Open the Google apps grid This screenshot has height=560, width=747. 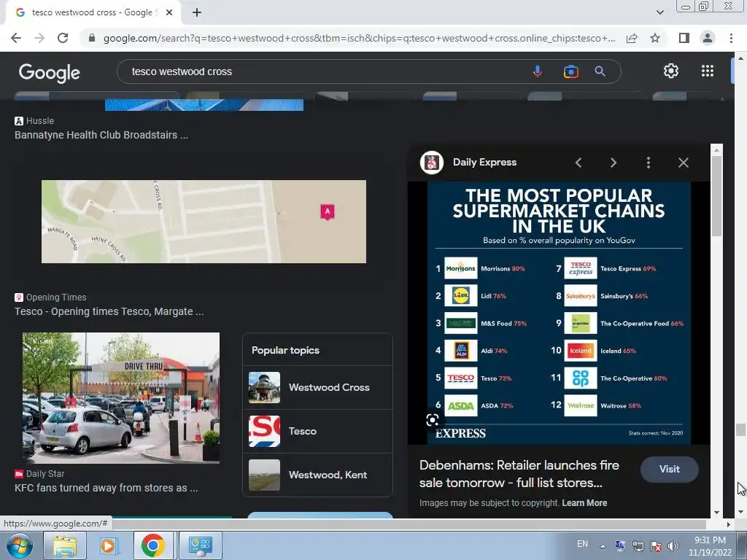708,71
